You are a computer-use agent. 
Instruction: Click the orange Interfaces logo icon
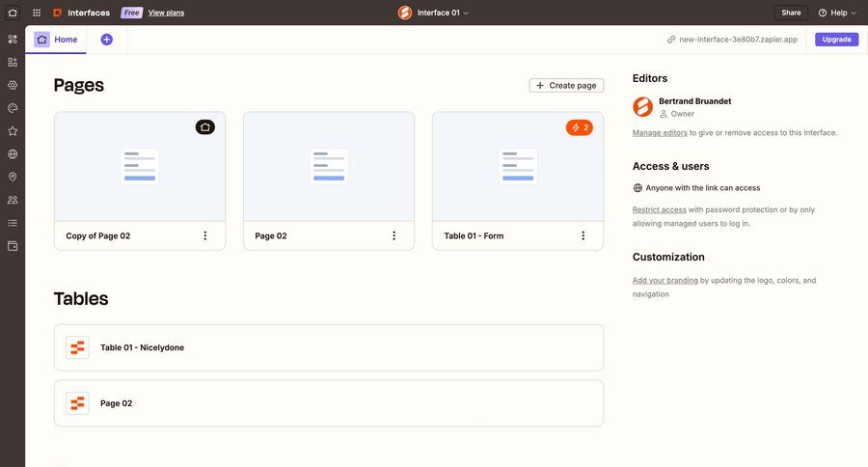(x=57, y=13)
